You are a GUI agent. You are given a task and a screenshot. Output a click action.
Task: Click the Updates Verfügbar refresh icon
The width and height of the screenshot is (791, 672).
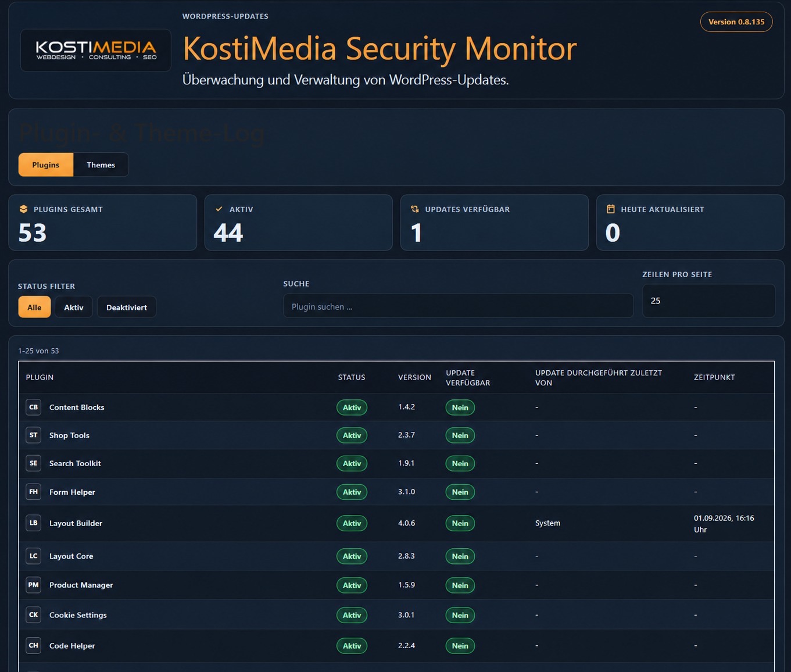[415, 209]
